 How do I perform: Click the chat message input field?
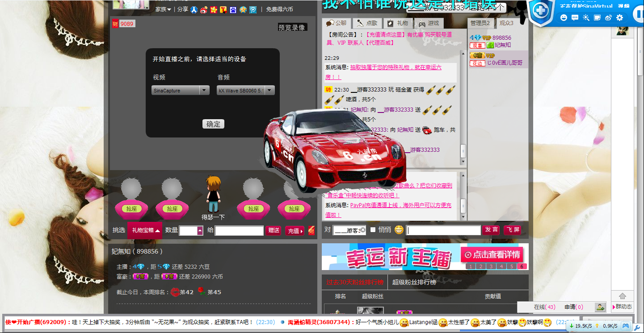[443, 230]
